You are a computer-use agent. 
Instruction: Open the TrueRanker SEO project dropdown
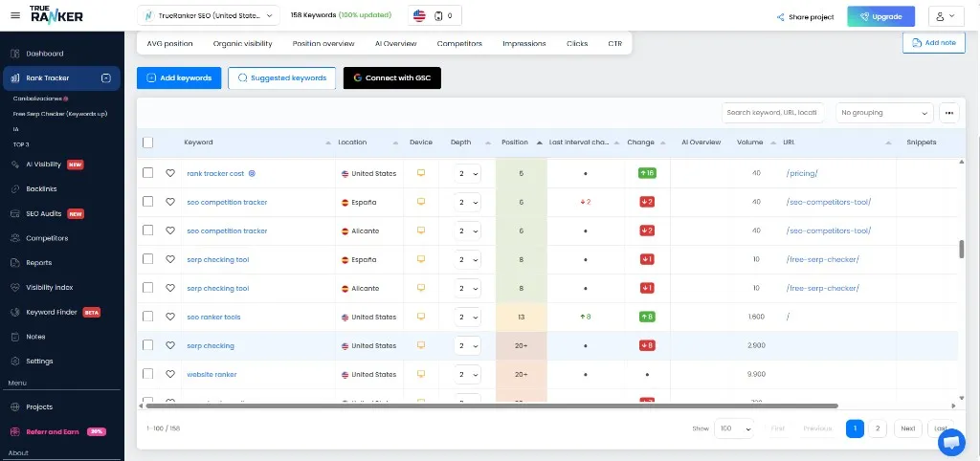tap(208, 15)
